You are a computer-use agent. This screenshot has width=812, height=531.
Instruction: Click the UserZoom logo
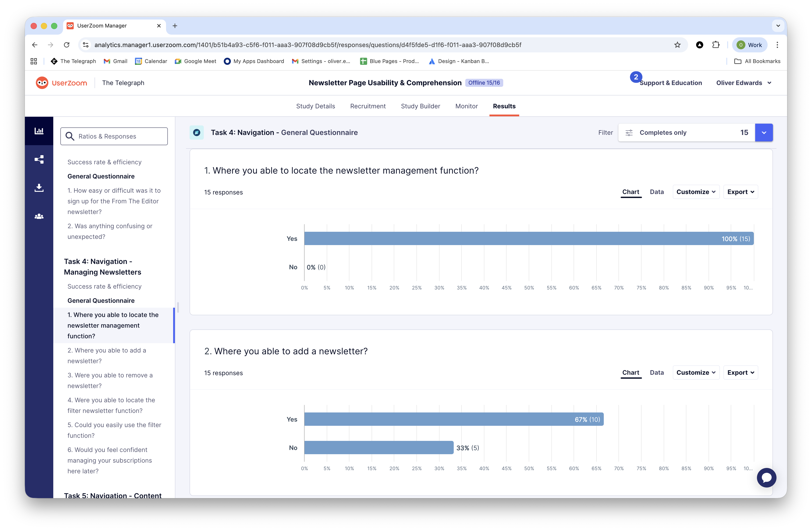coord(61,83)
